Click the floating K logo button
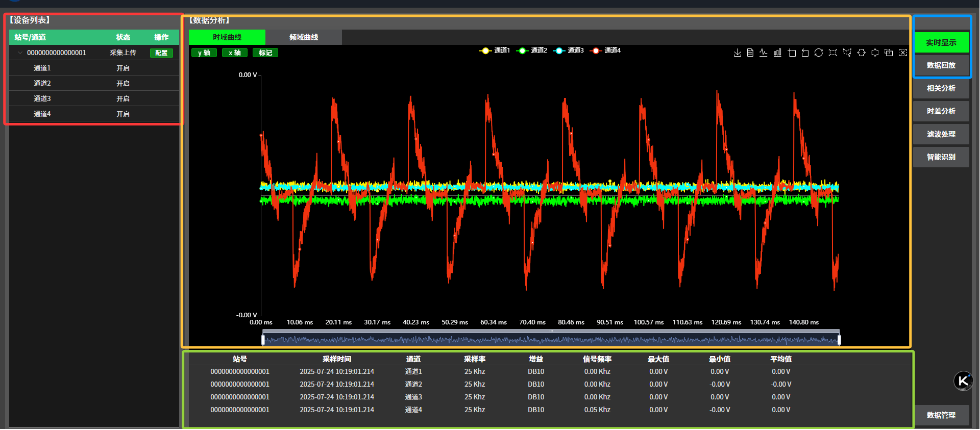Image resolution: width=980 pixels, height=430 pixels. pyautogui.click(x=963, y=381)
